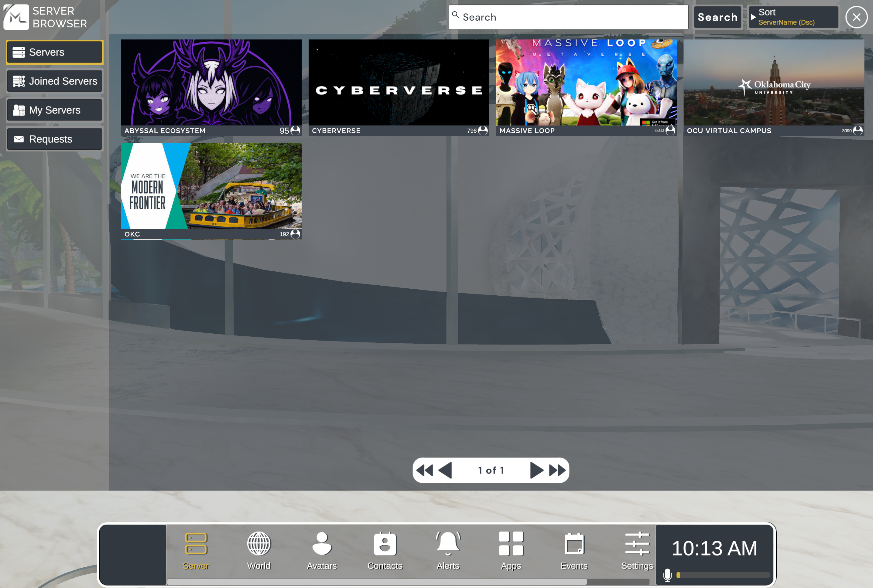Image resolution: width=873 pixels, height=588 pixels.
Task: Click the ABYSSAL ECOSYSTEM server name label
Action: (165, 131)
